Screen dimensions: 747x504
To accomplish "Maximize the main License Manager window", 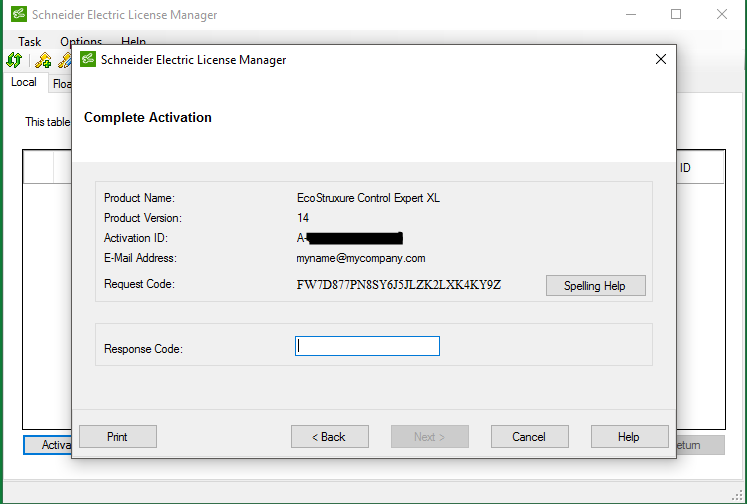I will 676,14.
